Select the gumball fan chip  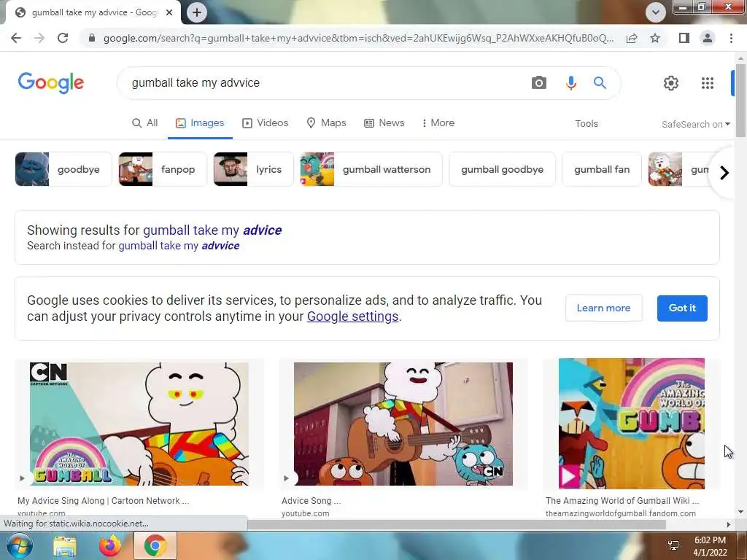coord(602,169)
